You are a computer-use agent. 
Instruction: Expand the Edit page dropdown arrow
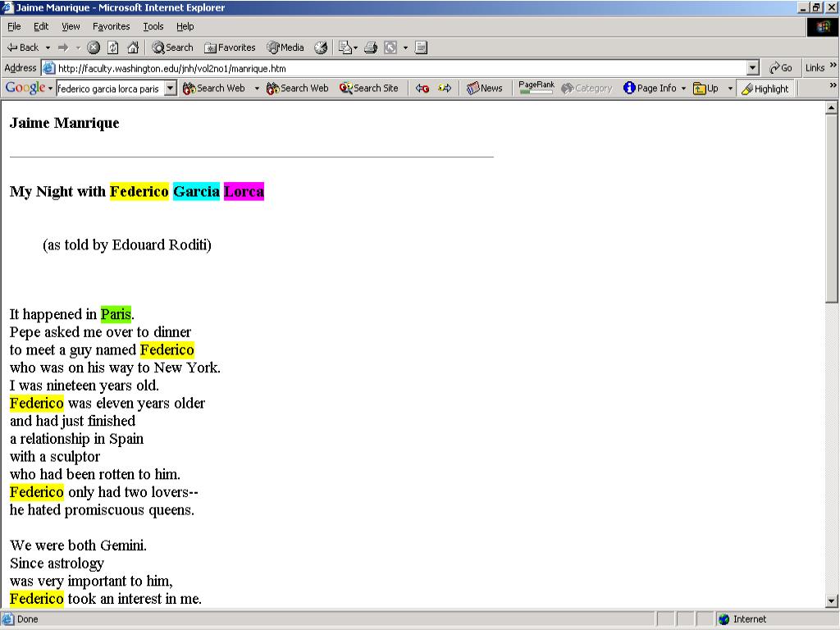[x=405, y=48]
